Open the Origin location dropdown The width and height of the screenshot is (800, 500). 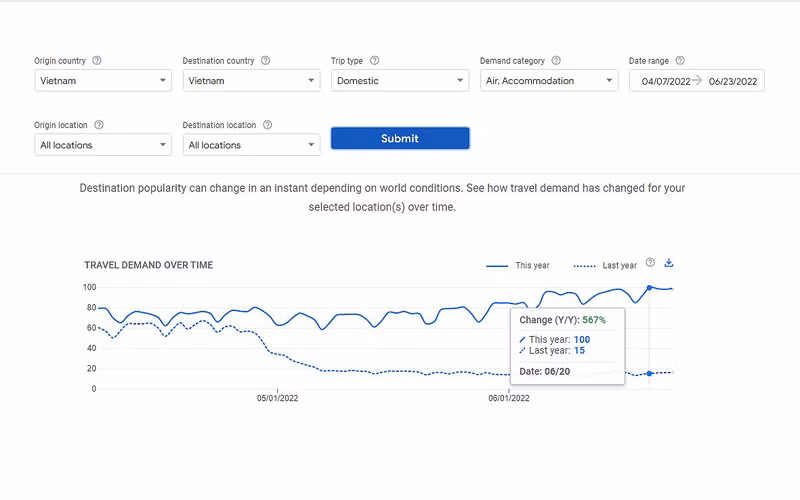[103, 145]
